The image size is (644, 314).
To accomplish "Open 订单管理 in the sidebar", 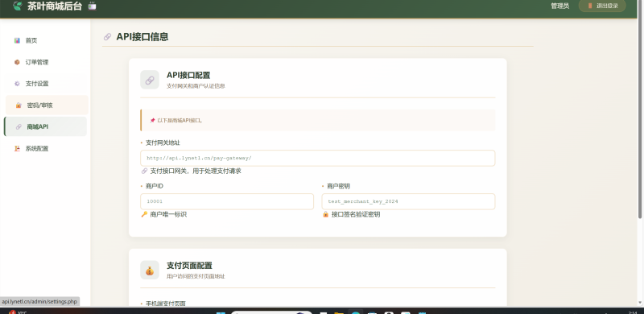I will tap(46, 62).
